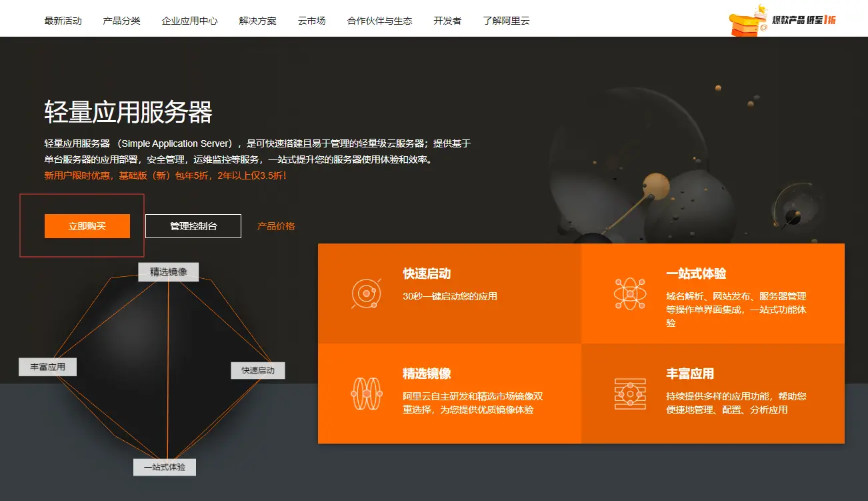Click the 精选镜像 card heading
This screenshot has height=501, width=868.
[x=427, y=374]
